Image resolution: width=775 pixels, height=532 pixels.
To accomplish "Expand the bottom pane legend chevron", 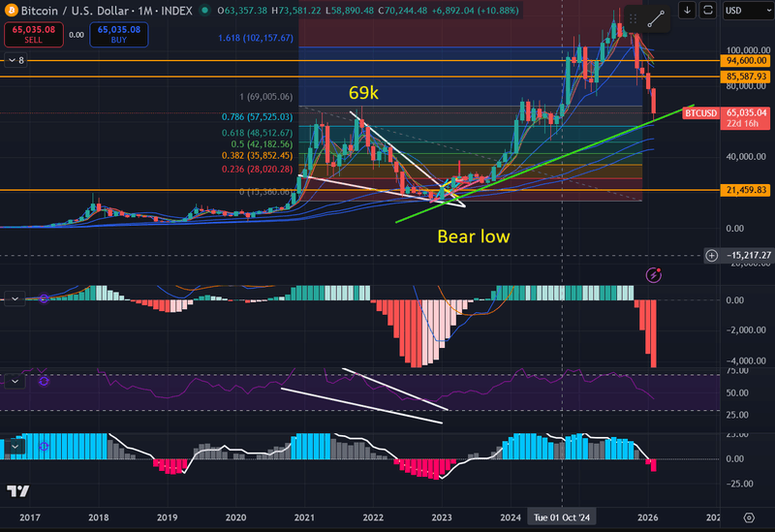I will (x=15, y=447).
